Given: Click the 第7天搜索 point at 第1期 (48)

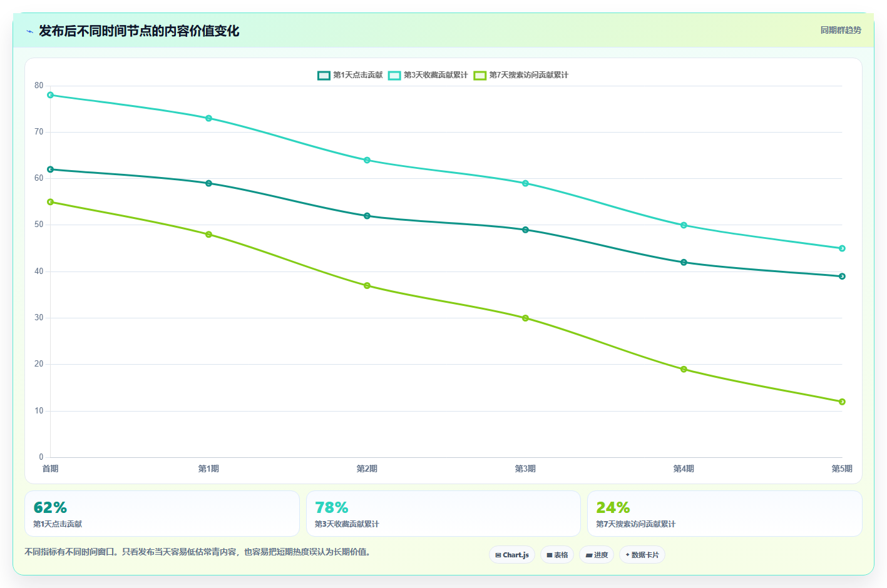Looking at the screenshot, I should (209, 235).
